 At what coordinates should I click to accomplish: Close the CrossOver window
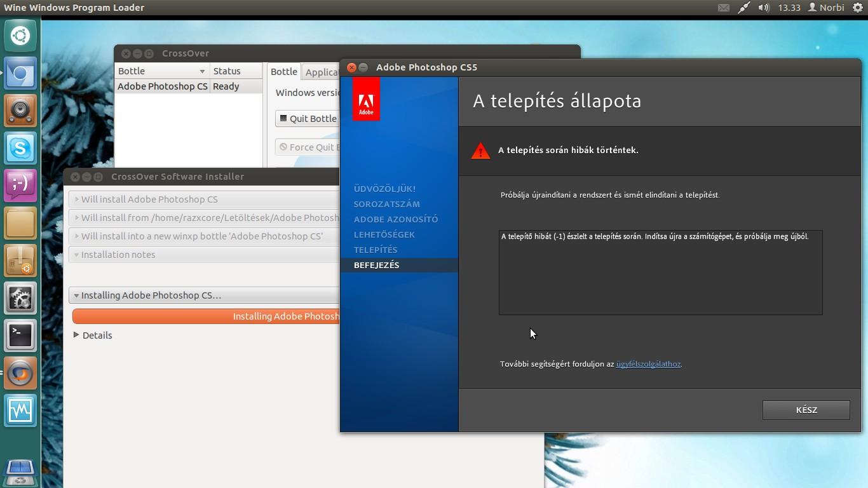point(126,53)
